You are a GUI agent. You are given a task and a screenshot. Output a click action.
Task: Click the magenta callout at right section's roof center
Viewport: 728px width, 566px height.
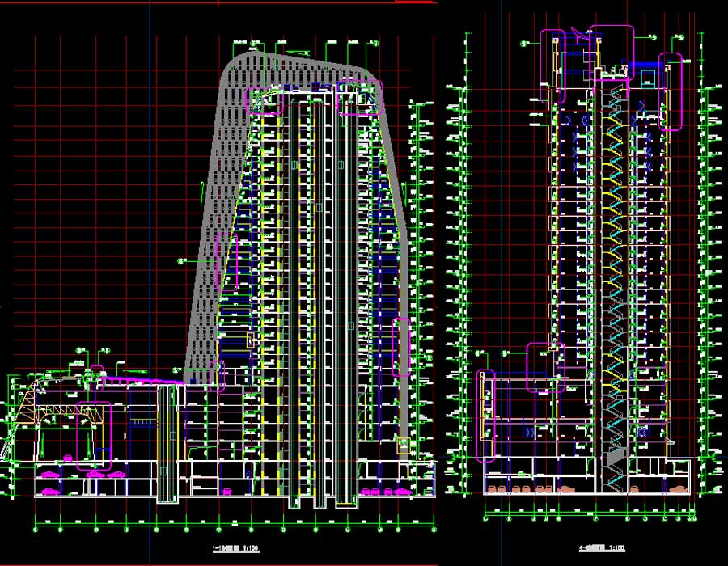(611, 51)
